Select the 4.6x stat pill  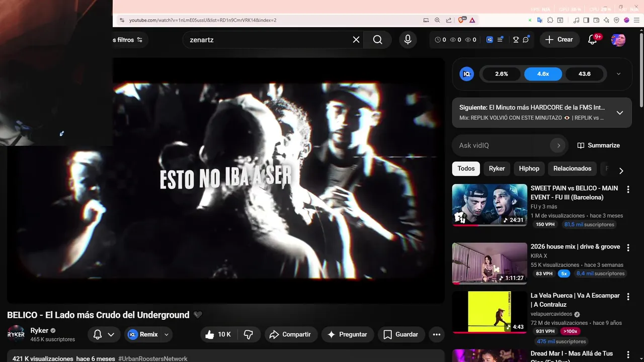pyautogui.click(x=543, y=74)
